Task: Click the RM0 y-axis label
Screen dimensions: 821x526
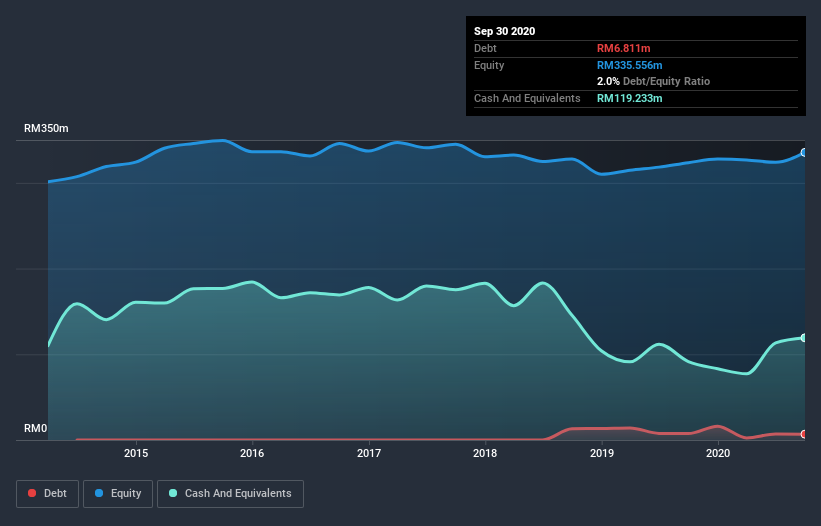Action: [x=36, y=429]
